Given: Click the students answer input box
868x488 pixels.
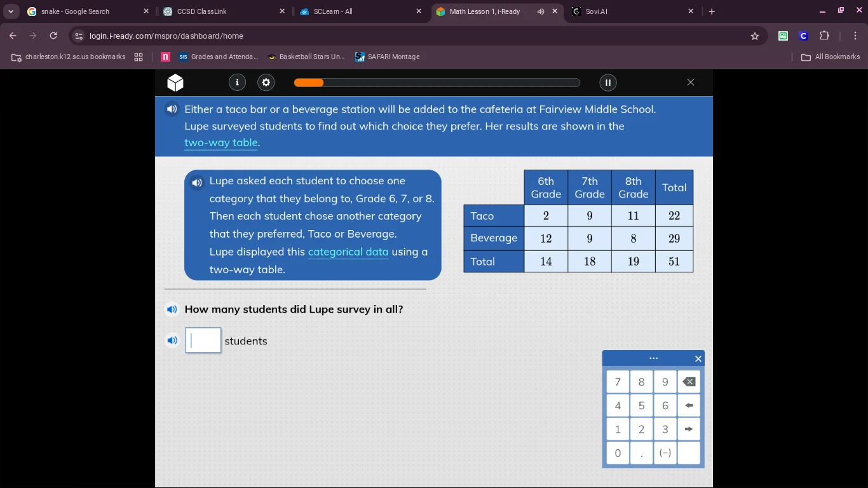Looking at the screenshot, I should pyautogui.click(x=203, y=341).
